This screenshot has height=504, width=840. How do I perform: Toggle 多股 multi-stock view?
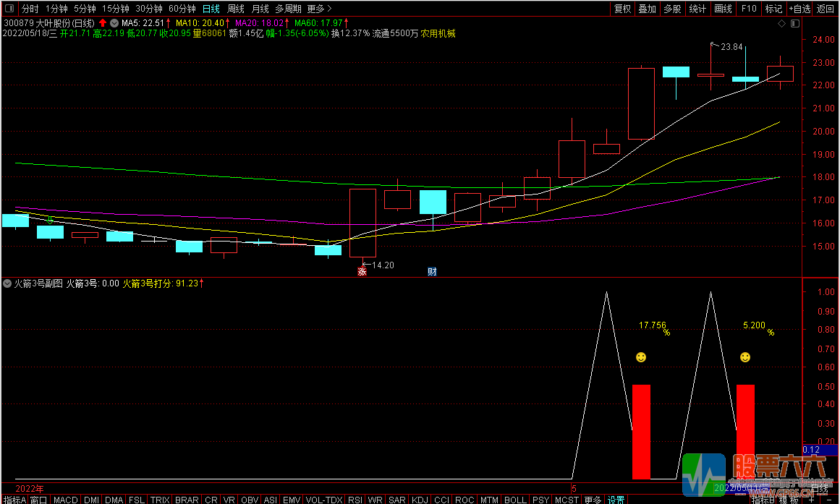coord(672,9)
